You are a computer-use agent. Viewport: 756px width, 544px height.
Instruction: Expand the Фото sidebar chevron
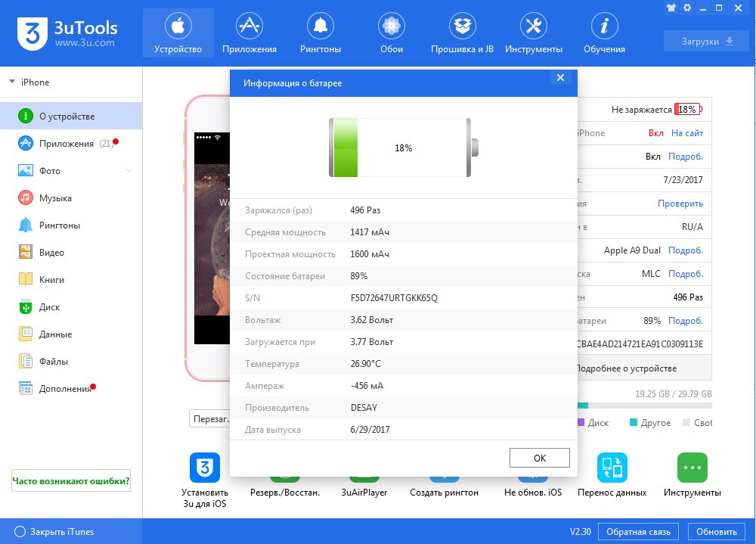point(129,170)
